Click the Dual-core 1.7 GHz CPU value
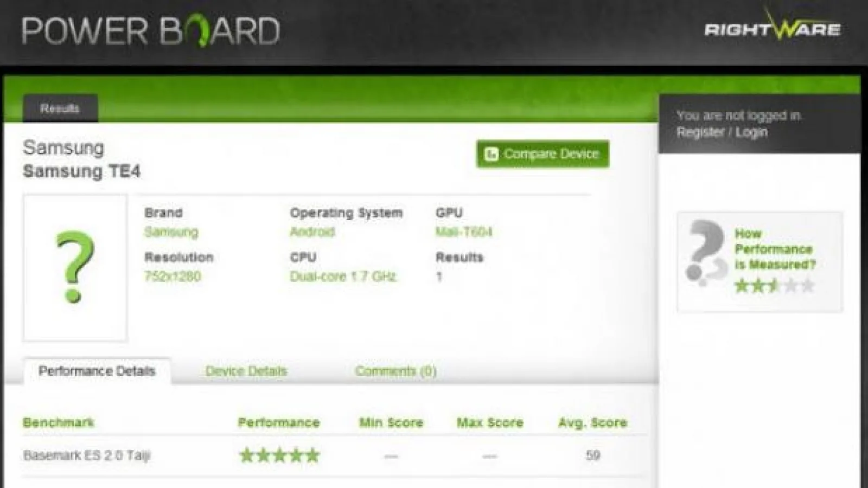 [x=343, y=277]
